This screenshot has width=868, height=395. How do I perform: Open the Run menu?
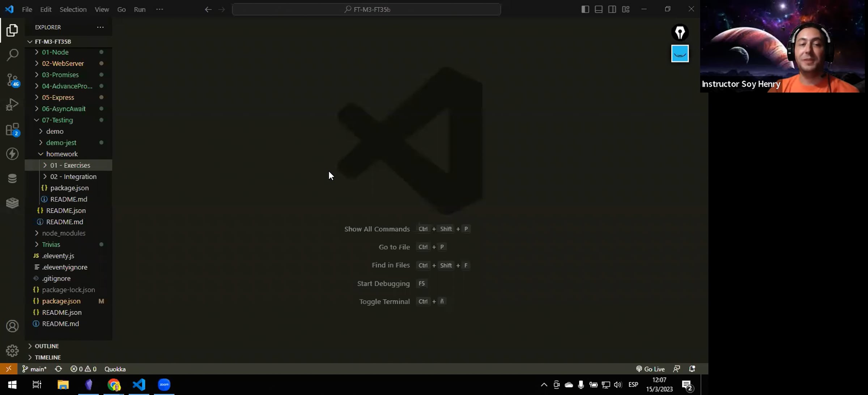click(x=139, y=9)
